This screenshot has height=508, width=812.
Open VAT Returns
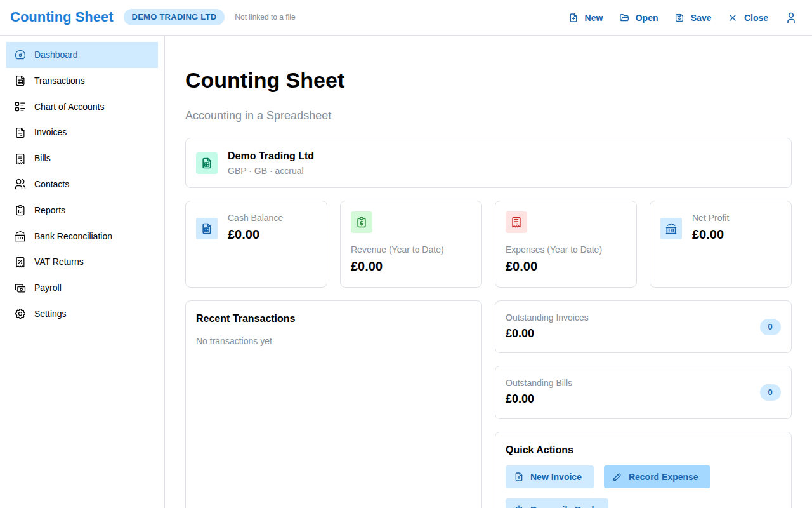[82, 262]
